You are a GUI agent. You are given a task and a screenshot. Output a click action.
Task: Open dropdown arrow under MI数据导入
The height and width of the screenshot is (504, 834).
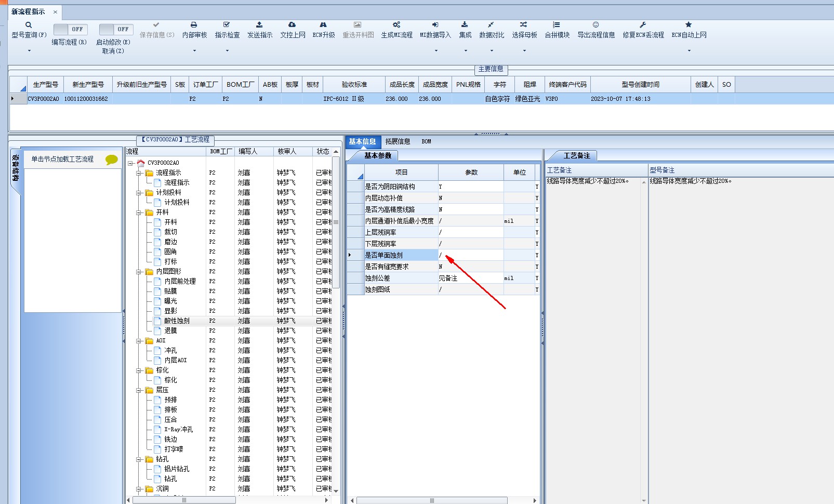(436, 51)
